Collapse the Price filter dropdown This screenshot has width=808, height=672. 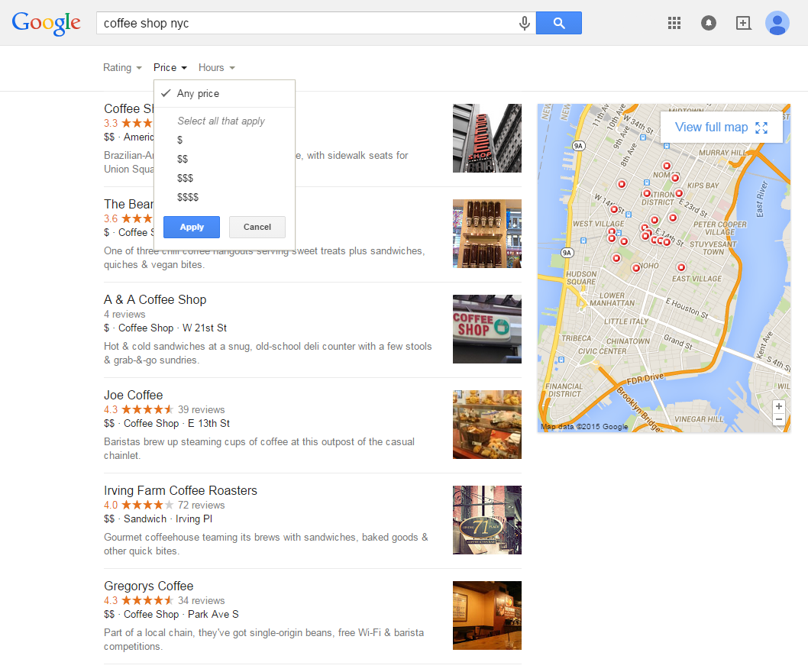[x=170, y=67]
